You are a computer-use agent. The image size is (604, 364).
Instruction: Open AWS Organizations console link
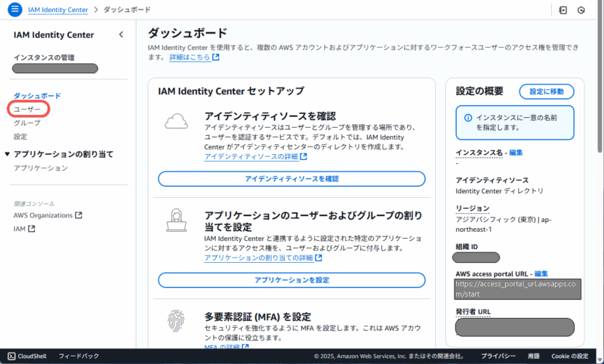(43, 215)
